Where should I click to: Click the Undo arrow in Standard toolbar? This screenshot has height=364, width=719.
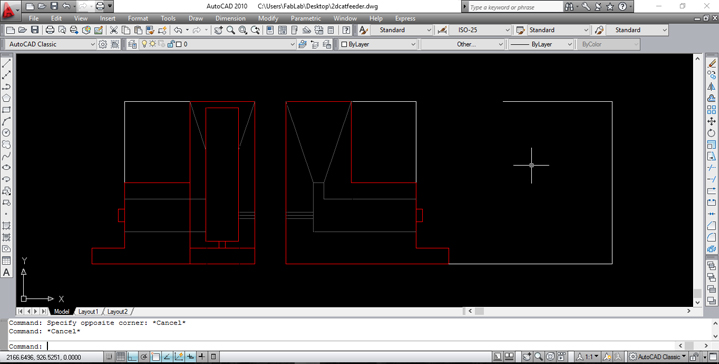point(178,30)
